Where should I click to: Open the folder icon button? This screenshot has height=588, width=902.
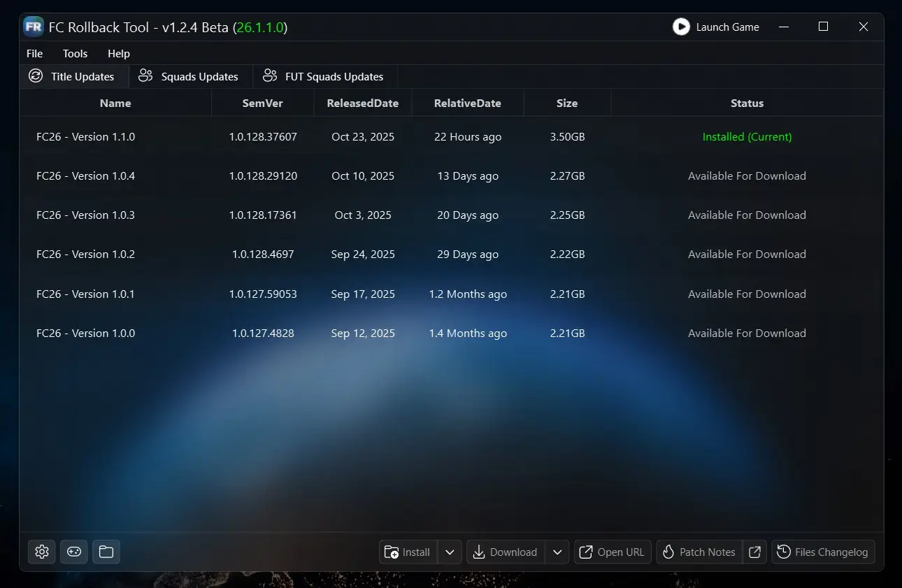[x=106, y=552]
